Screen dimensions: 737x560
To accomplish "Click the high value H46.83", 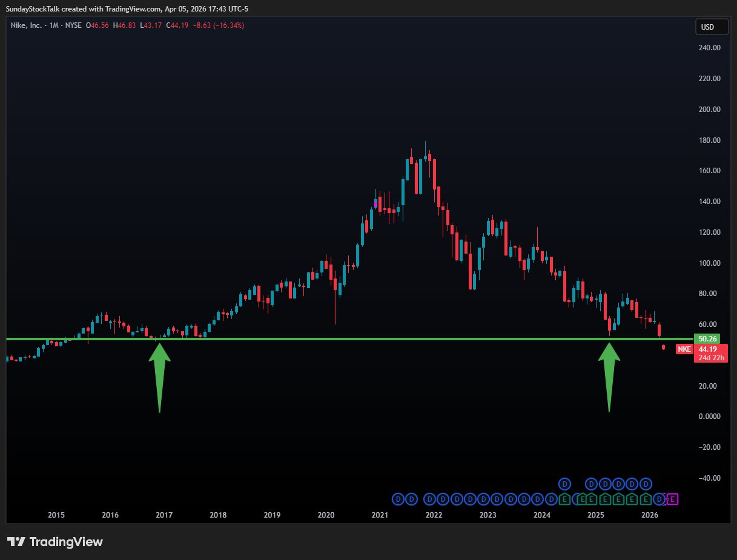I will coord(125,25).
